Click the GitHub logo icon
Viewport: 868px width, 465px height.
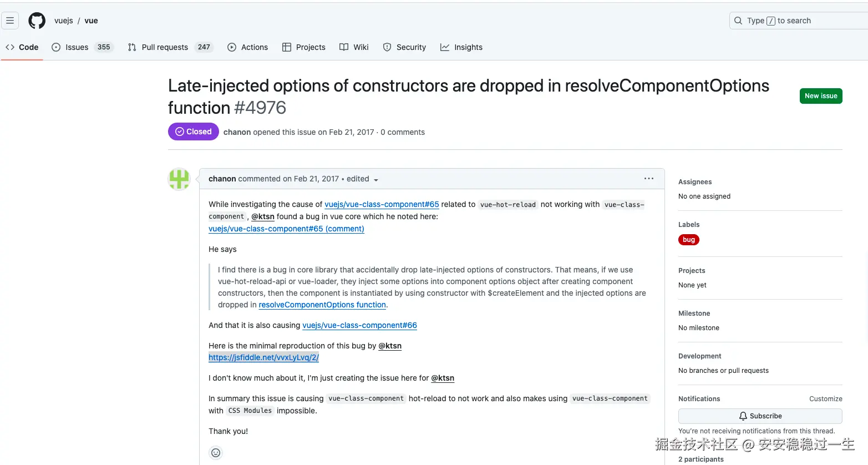tap(37, 21)
